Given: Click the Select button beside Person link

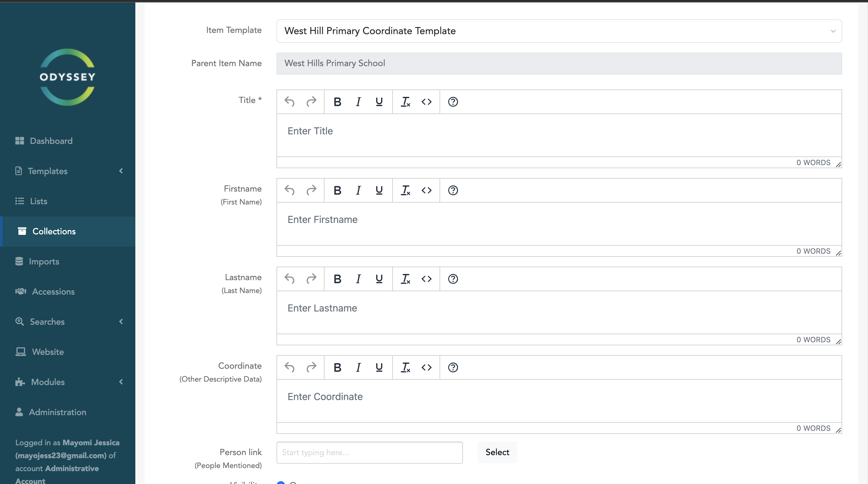Looking at the screenshot, I should (x=497, y=452).
